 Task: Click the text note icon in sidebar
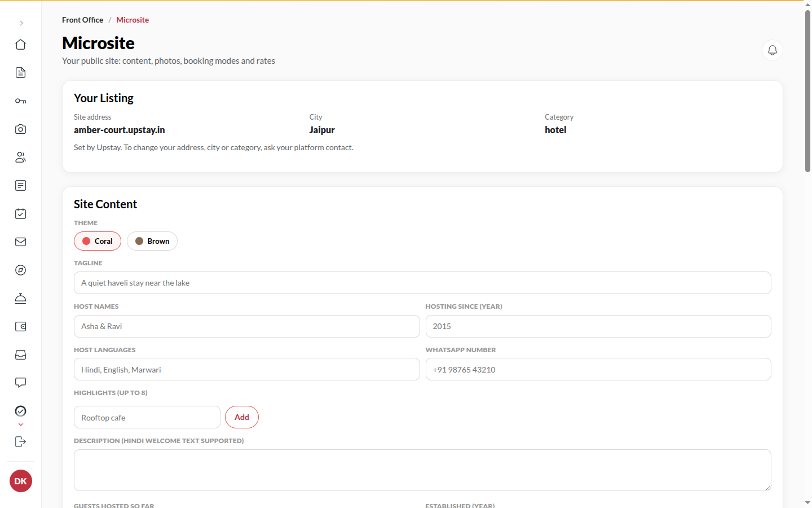tap(21, 186)
